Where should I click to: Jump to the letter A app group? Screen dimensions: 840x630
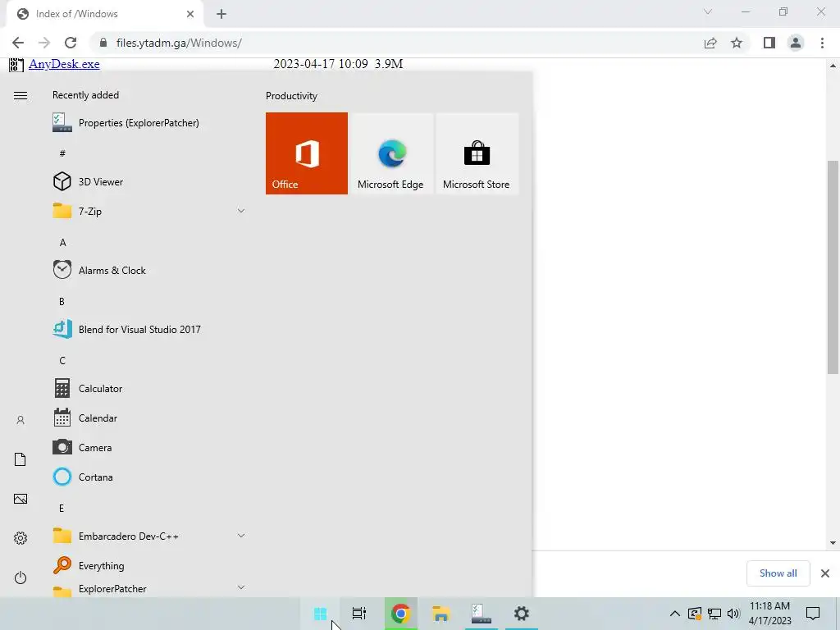62,243
